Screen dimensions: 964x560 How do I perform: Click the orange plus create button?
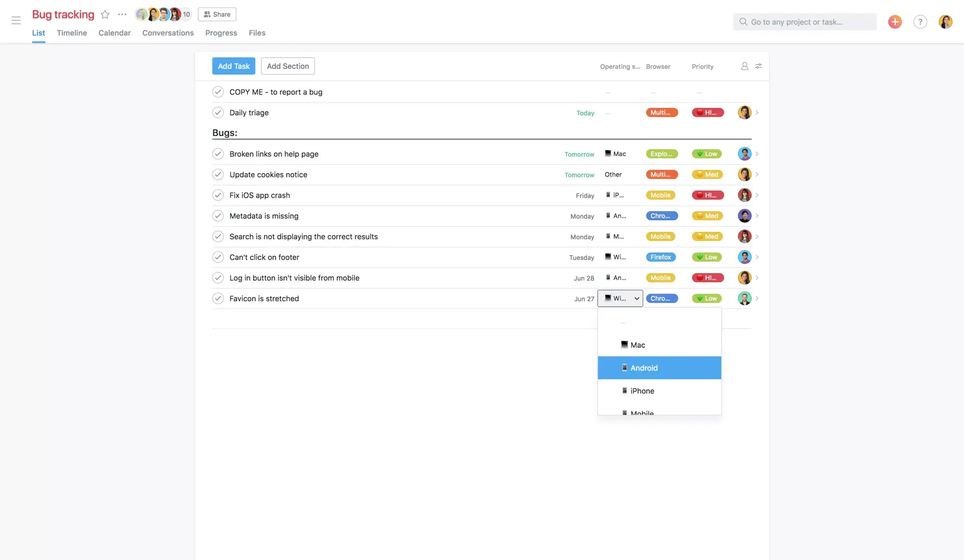(x=895, y=21)
